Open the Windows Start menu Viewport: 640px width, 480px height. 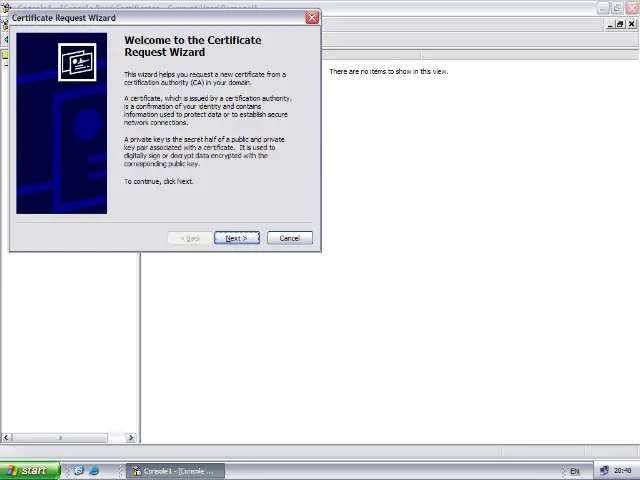coord(30,471)
